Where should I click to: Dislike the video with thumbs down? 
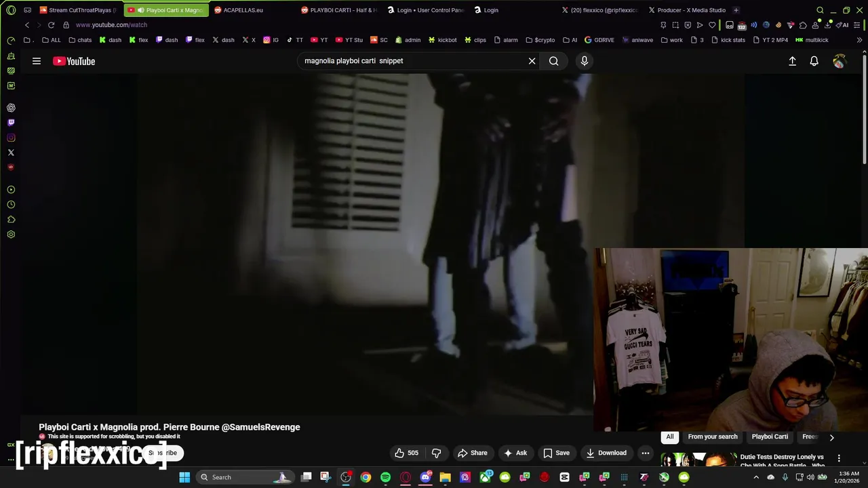pos(437,453)
